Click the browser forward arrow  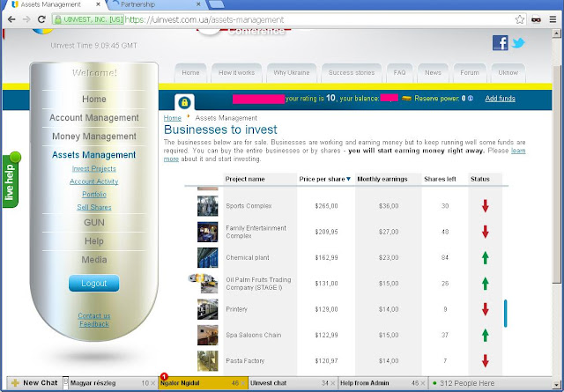tap(26, 19)
